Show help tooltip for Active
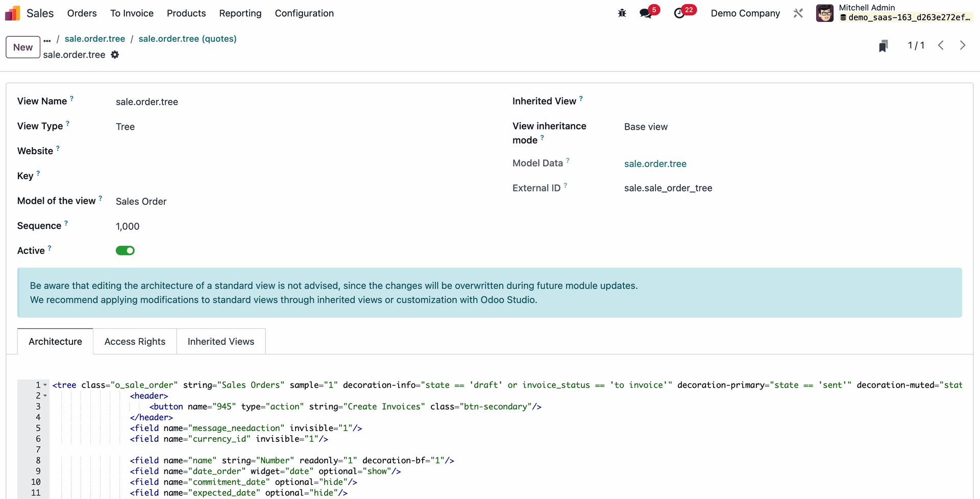 (x=50, y=249)
